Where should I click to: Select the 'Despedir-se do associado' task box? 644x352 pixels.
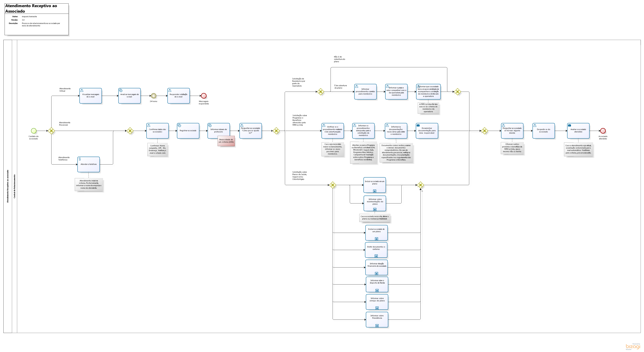[x=543, y=131]
